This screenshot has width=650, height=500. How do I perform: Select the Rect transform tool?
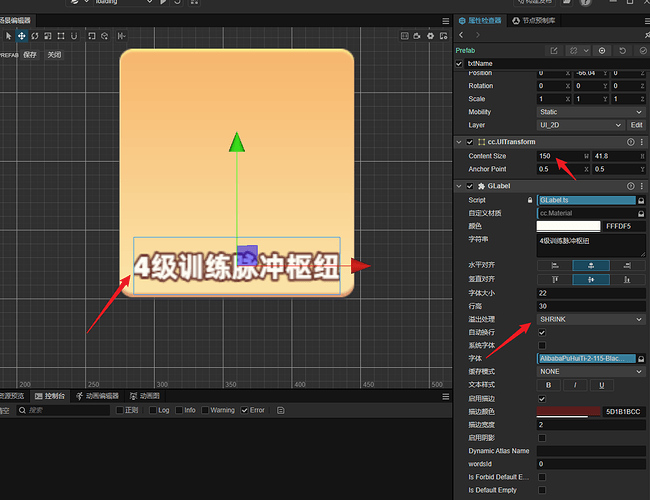click(61, 36)
